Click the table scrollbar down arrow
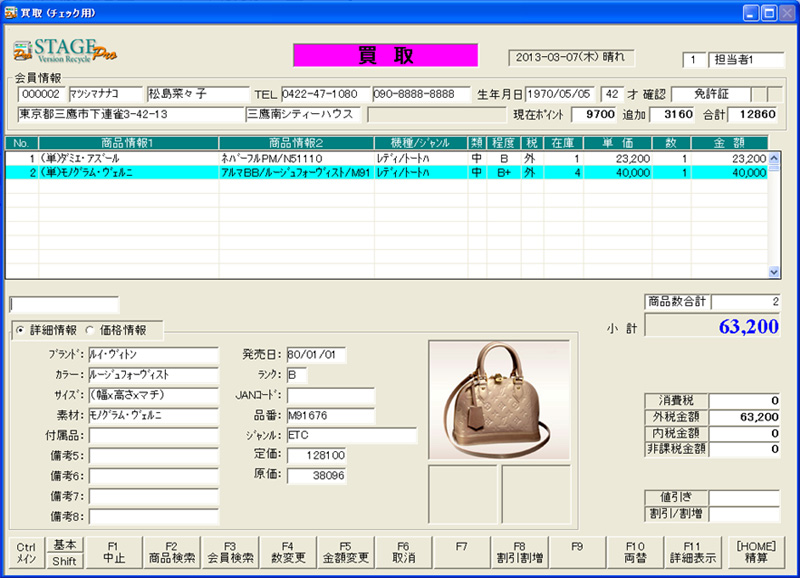This screenshot has width=800, height=578. click(774, 271)
